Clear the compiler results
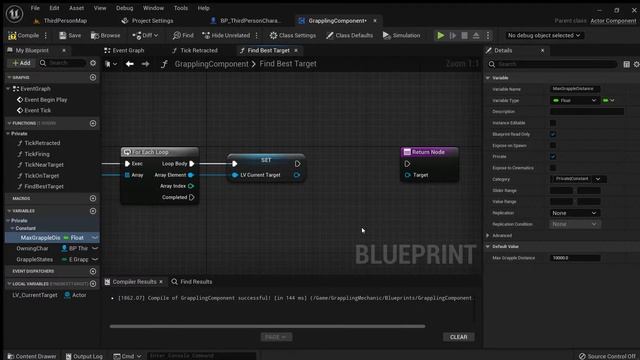 (x=458, y=337)
